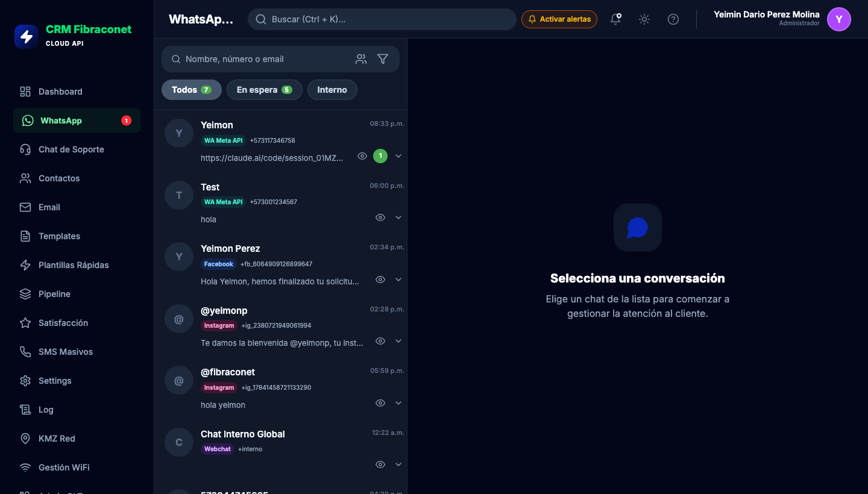The height and width of the screenshot is (494, 868).
Task: Expand the chevron on Yeimon chat
Action: coord(398,156)
